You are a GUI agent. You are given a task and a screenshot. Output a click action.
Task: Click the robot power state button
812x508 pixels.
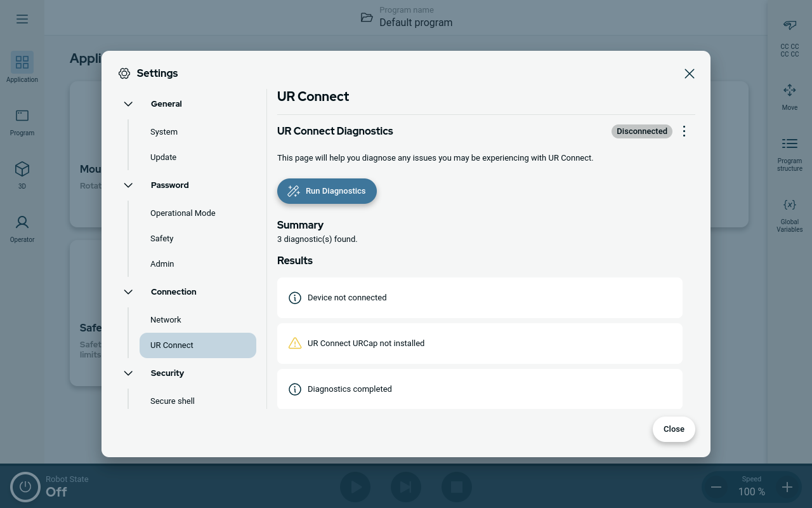pos(25,487)
